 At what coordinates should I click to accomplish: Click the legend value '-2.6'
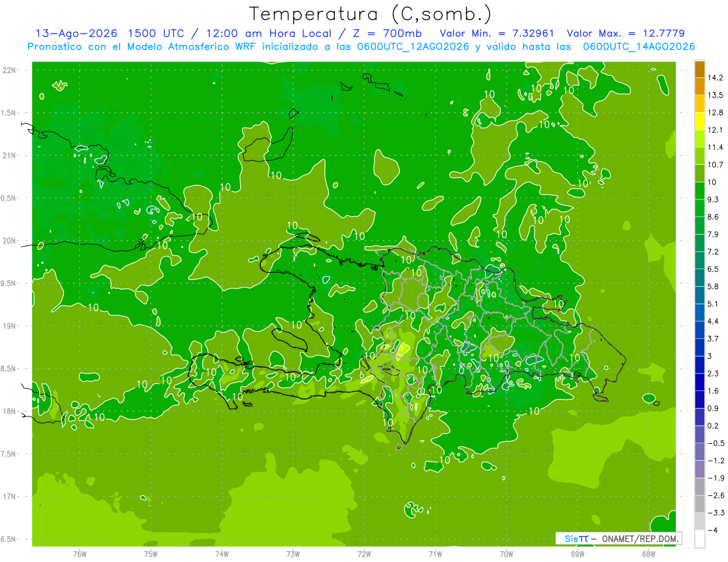(x=716, y=496)
